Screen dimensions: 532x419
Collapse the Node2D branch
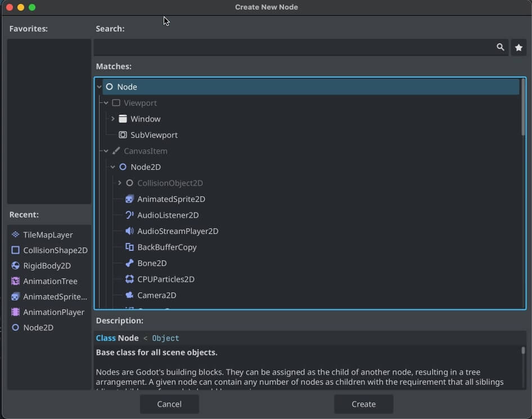[112, 167]
